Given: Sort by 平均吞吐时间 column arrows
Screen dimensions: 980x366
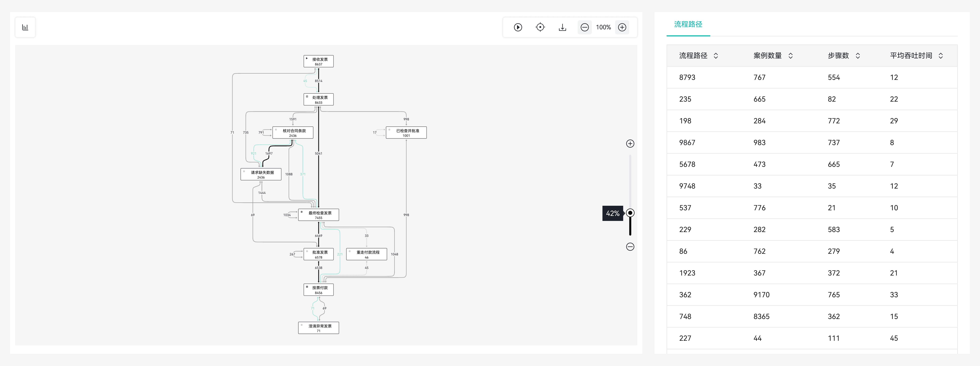Looking at the screenshot, I should (x=940, y=56).
